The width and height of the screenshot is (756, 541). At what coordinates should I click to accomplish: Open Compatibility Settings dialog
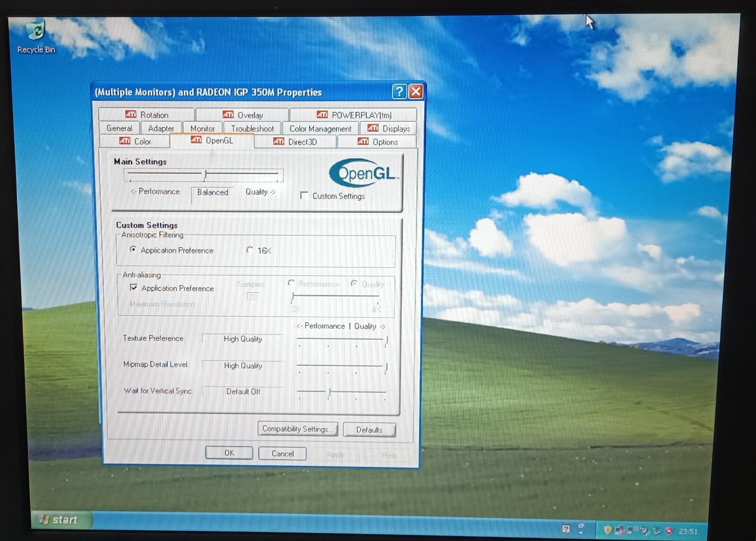coord(298,429)
